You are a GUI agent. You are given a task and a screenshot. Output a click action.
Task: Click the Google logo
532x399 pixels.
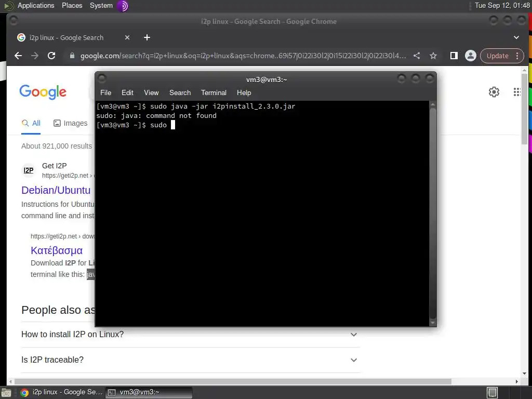(x=43, y=91)
